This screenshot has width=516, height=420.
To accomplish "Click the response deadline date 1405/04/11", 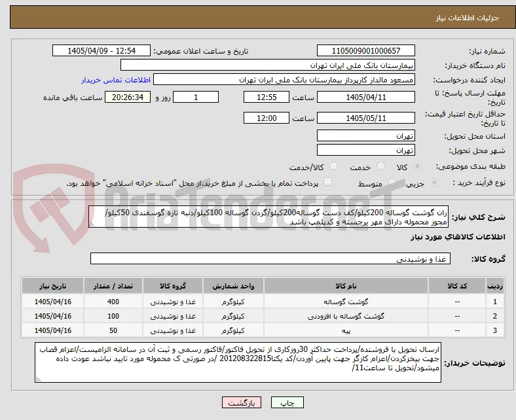I will coord(365,97).
